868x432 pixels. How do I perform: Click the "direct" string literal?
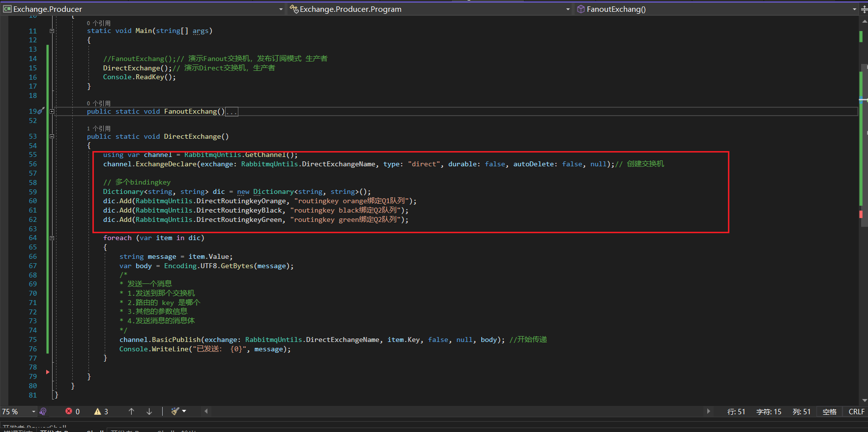pos(424,164)
